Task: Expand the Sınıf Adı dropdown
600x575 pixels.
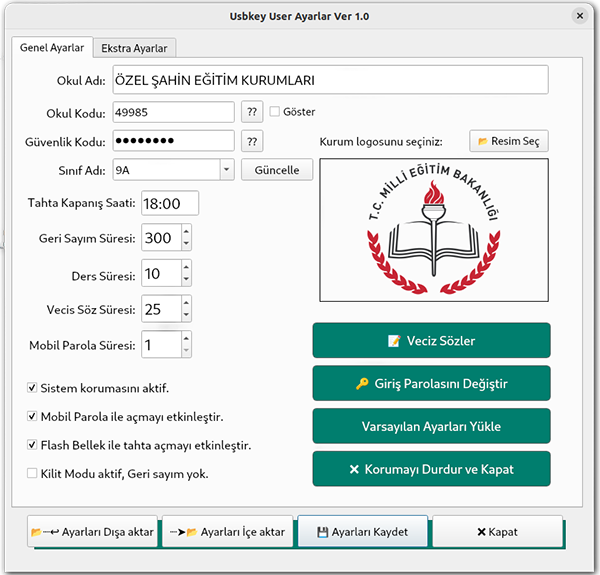Action: coord(226,170)
